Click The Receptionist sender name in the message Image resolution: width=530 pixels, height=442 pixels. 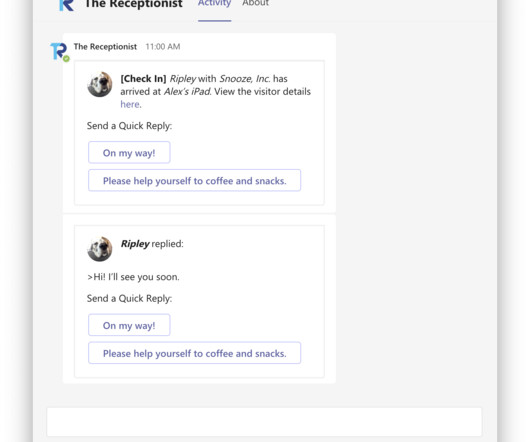(x=105, y=47)
